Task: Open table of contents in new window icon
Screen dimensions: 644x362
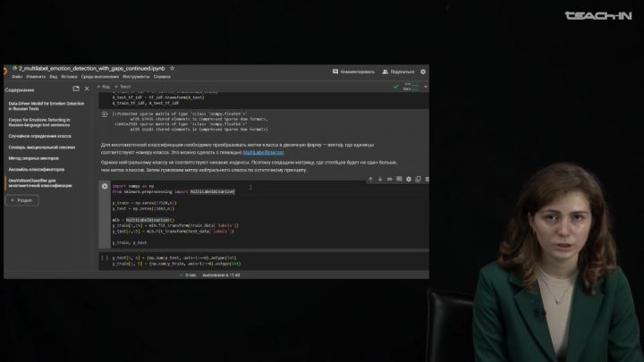Action: pyautogui.click(x=76, y=88)
